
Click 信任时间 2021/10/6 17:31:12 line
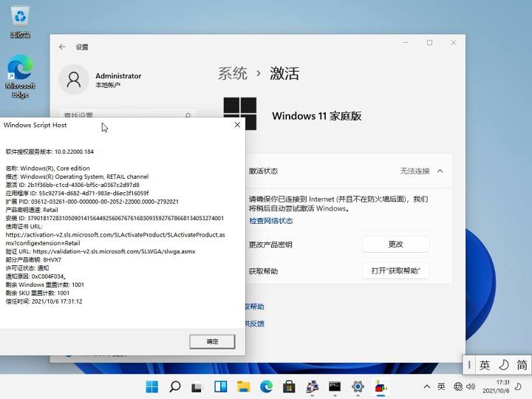pyautogui.click(x=44, y=301)
